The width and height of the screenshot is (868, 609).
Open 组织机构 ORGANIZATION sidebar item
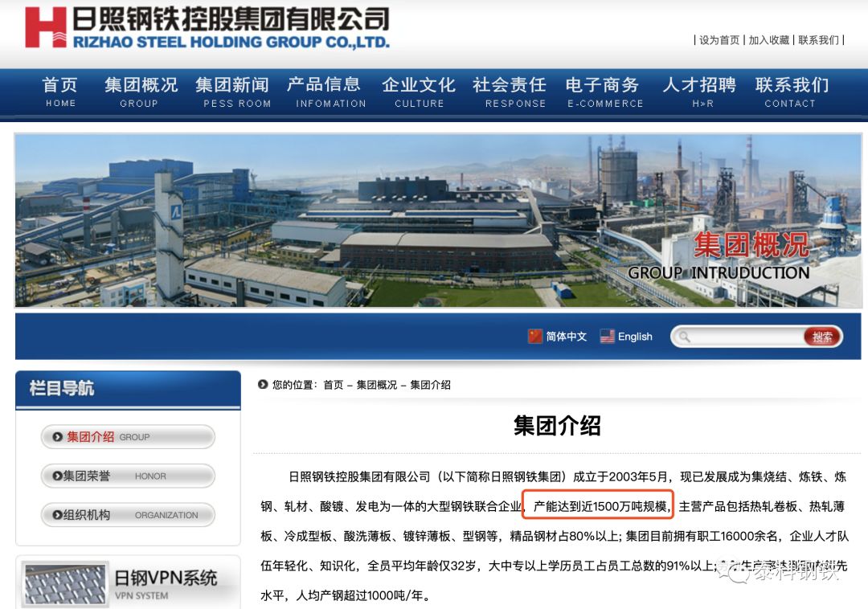pos(128,515)
